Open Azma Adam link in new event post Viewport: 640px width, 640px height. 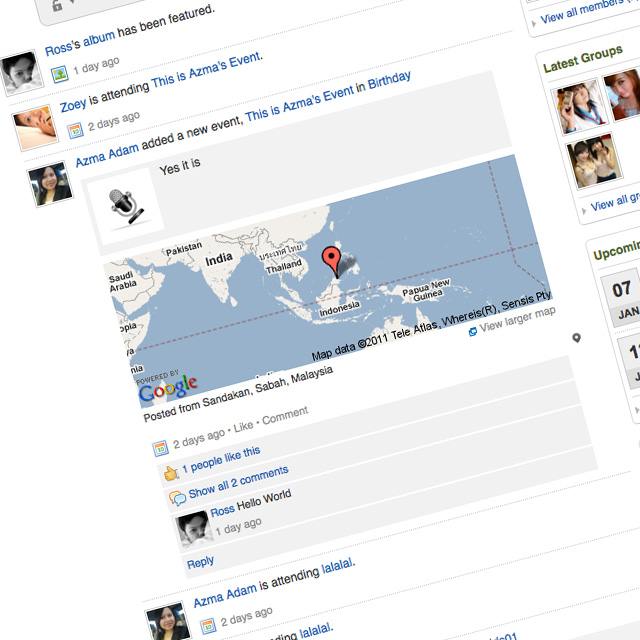point(107,155)
